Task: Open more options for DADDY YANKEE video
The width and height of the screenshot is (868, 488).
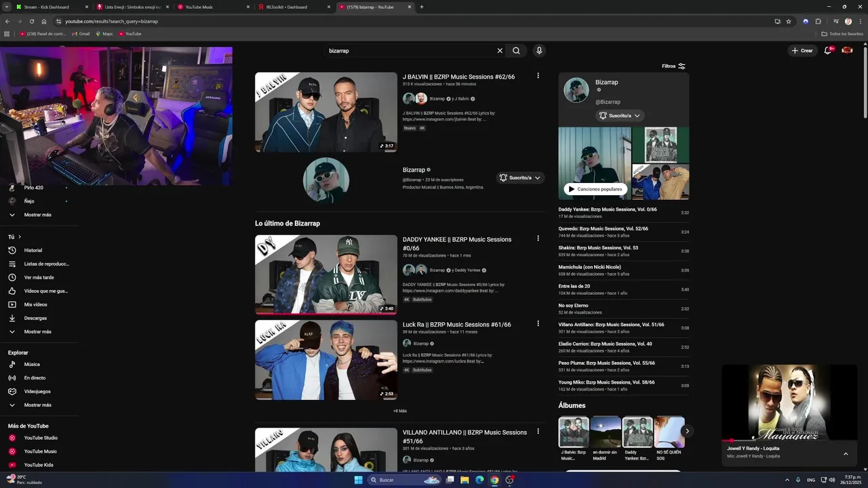Action: tap(538, 239)
